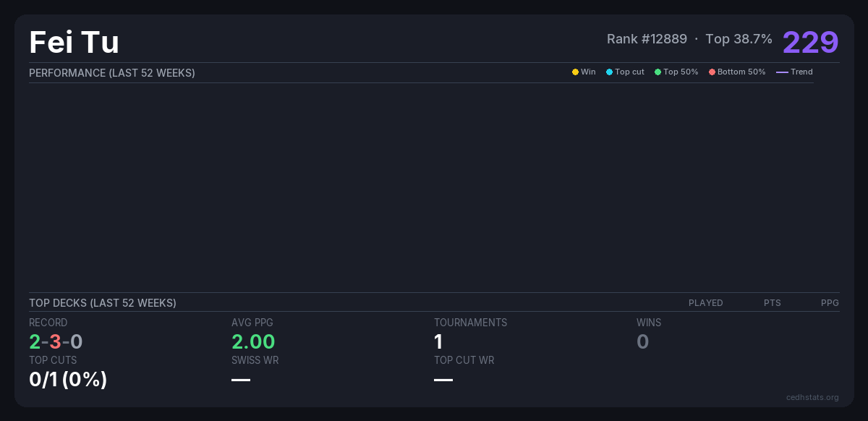Screen dimensions: 868x421
Task: Sort decks by PPG column
Action: coord(830,303)
